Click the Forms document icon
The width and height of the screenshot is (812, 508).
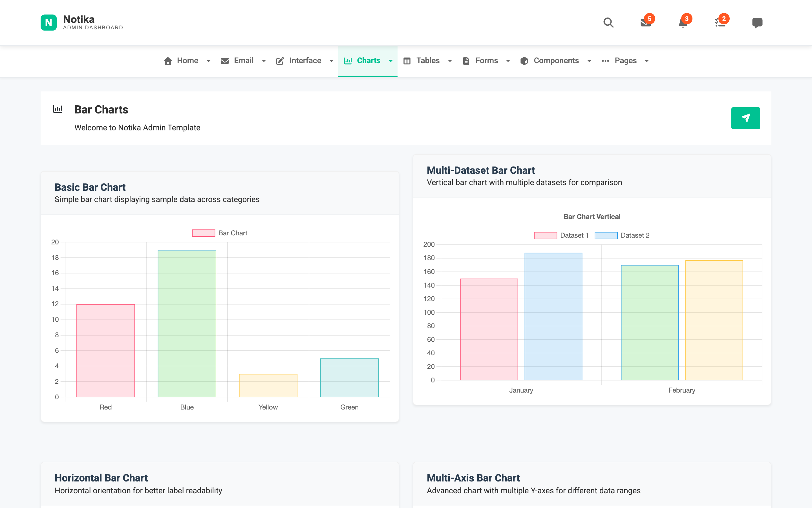[466, 61]
